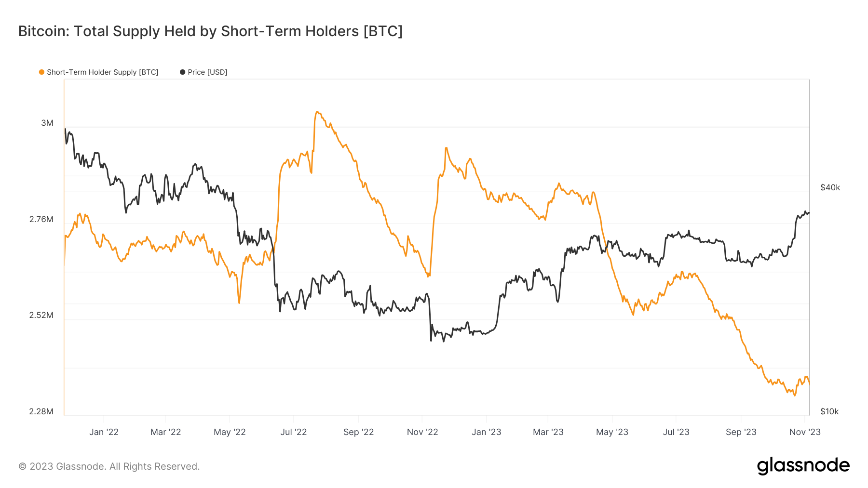Select the Jan '23 x-axis label
Viewport: 868px width, 488px height.
pos(486,432)
